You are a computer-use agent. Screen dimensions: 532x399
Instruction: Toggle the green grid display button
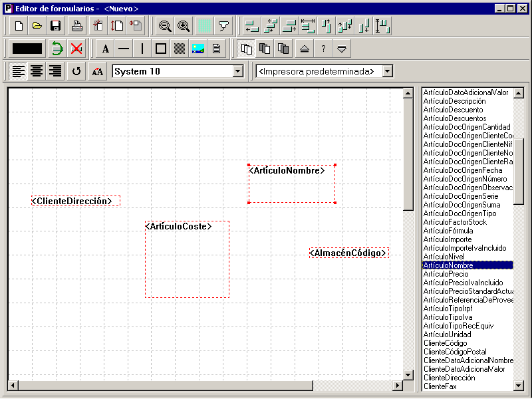(x=205, y=26)
